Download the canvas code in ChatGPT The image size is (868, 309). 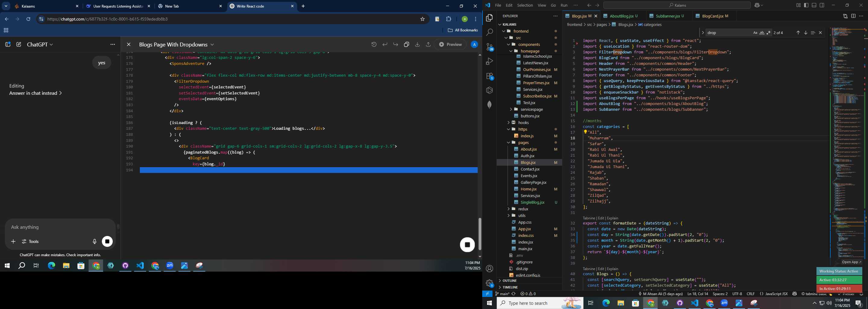click(417, 45)
